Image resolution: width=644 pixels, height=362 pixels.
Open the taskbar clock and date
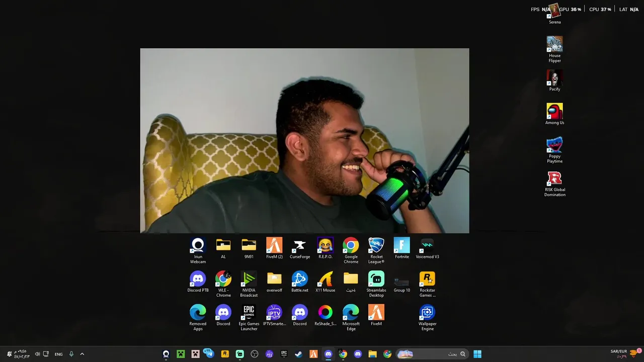tap(21, 354)
